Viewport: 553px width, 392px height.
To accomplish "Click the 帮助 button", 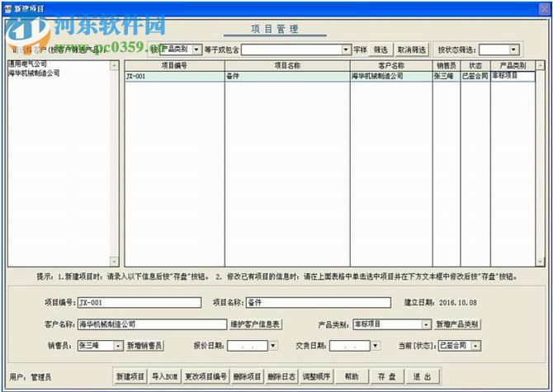I will point(352,376).
